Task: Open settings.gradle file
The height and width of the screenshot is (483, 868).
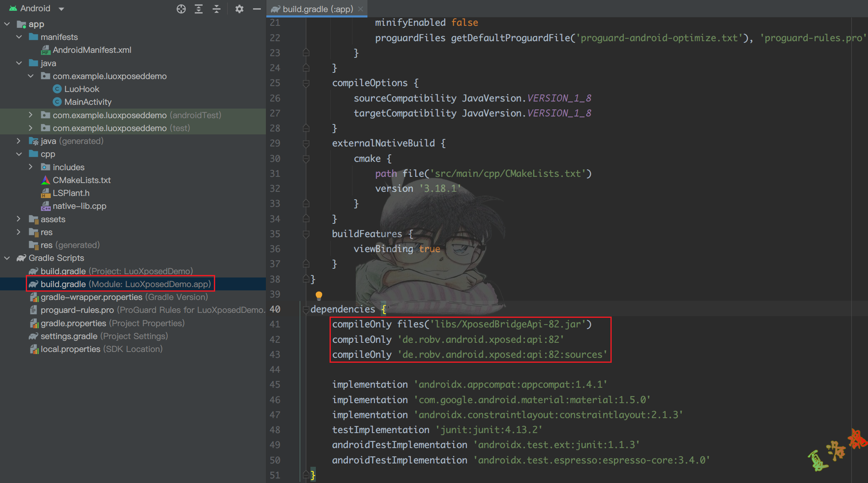Action: (x=69, y=336)
